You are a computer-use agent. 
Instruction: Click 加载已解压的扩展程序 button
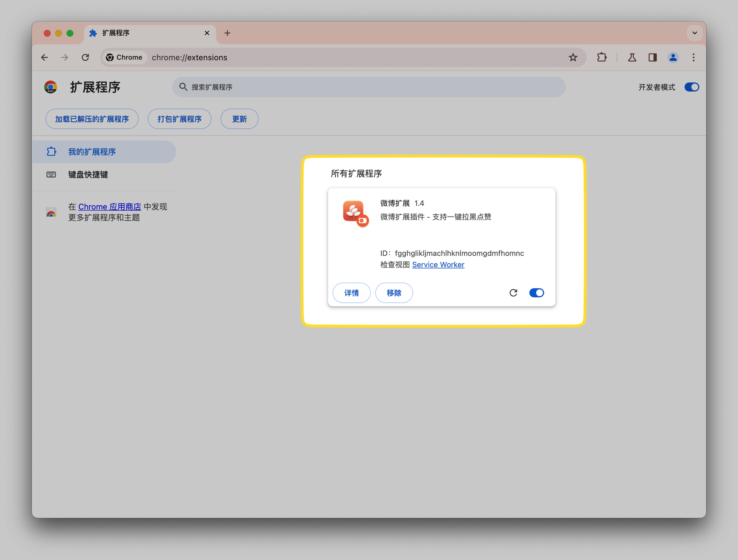pos(92,119)
